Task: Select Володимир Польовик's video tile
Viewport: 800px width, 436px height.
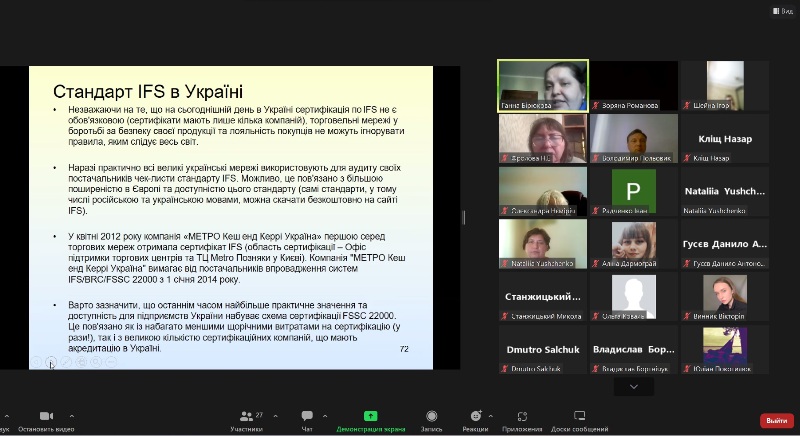Action: 634,138
